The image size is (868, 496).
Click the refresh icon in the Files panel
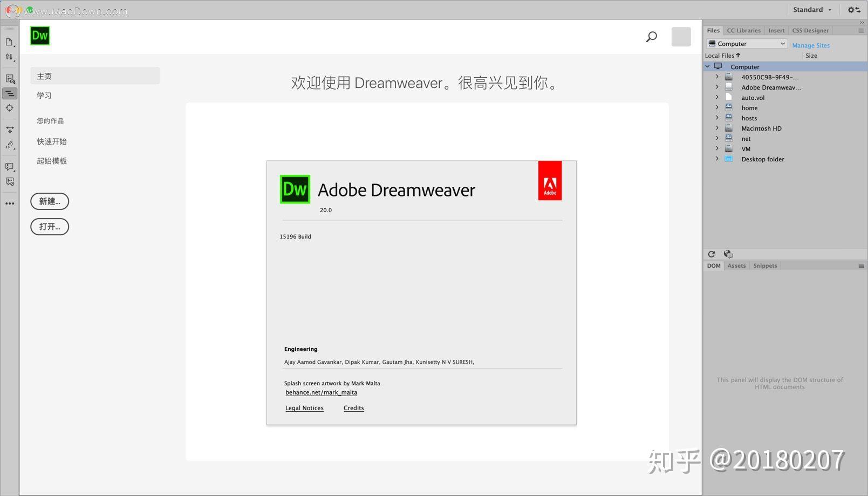[x=712, y=254]
